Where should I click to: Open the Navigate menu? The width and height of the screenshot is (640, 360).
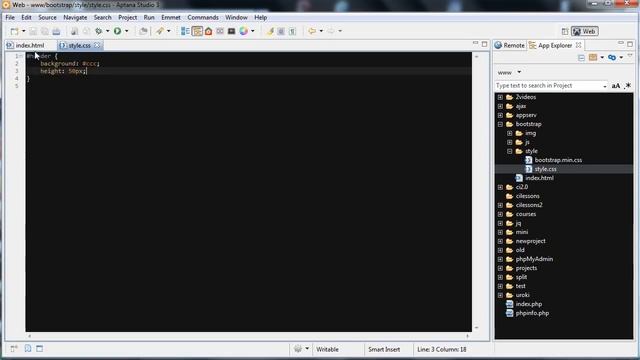click(75, 18)
